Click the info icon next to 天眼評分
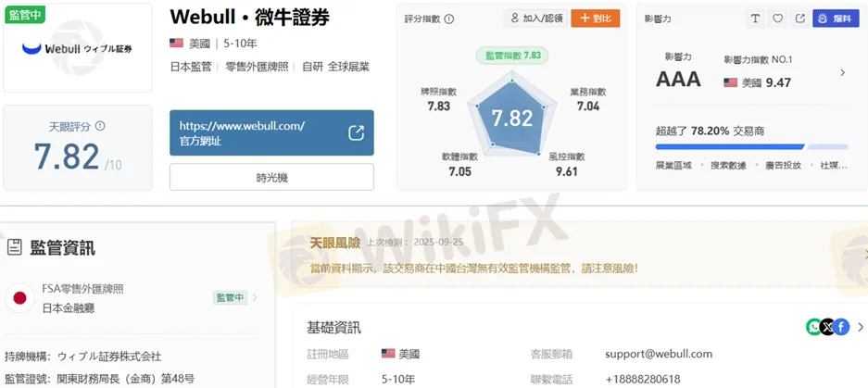The image size is (868, 388). (100, 126)
